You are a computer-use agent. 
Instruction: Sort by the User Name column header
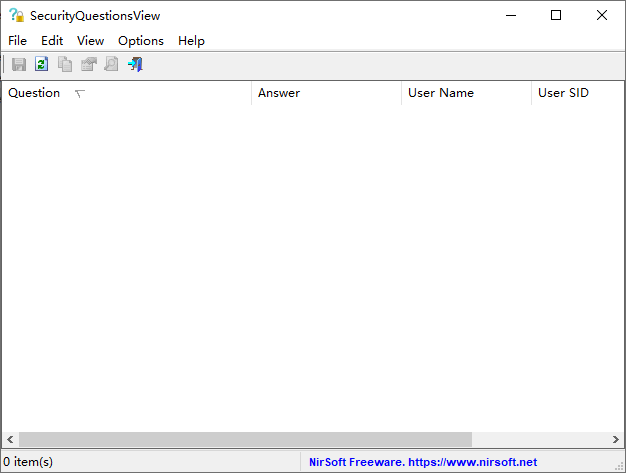coord(466,93)
